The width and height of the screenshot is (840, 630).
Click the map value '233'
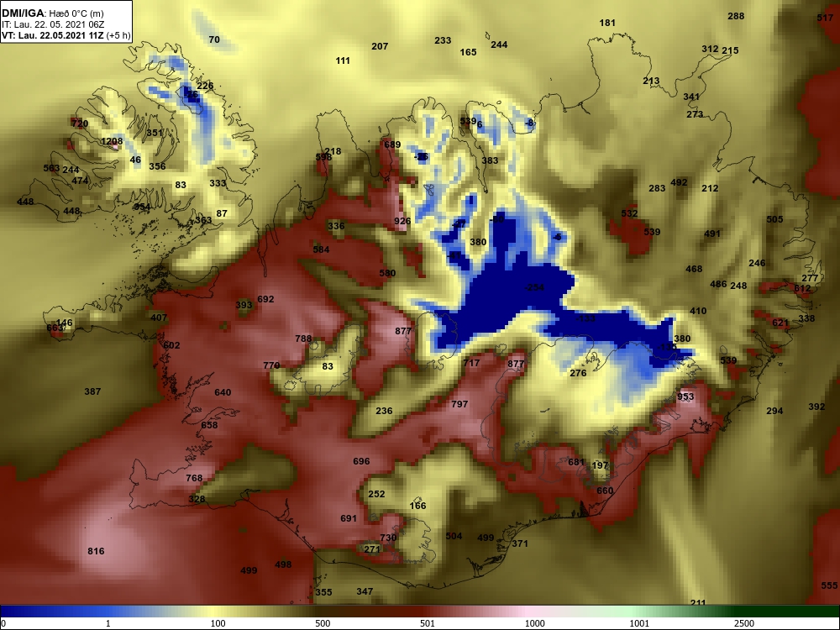[443, 40]
